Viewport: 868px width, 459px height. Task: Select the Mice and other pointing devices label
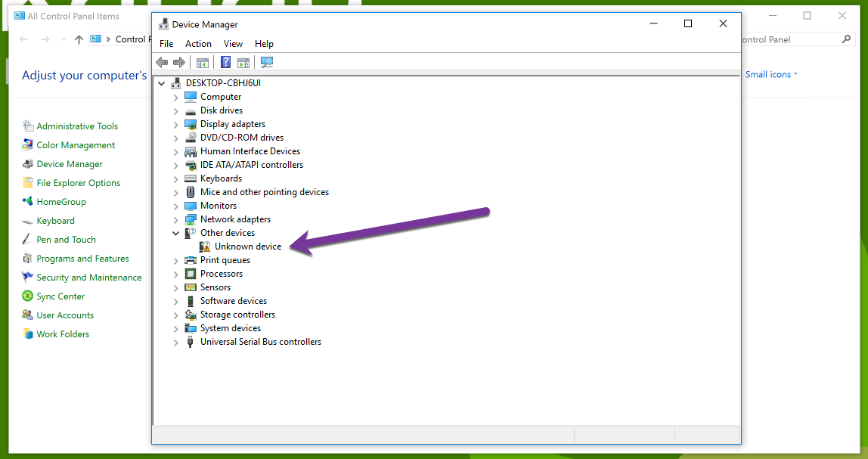point(265,192)
